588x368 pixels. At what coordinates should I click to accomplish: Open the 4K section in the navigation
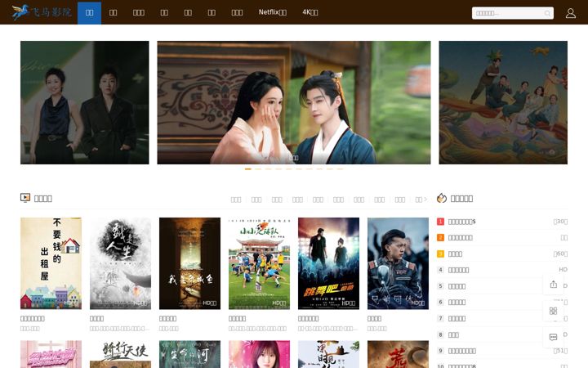pyautogui.click(x=310, y=12)
